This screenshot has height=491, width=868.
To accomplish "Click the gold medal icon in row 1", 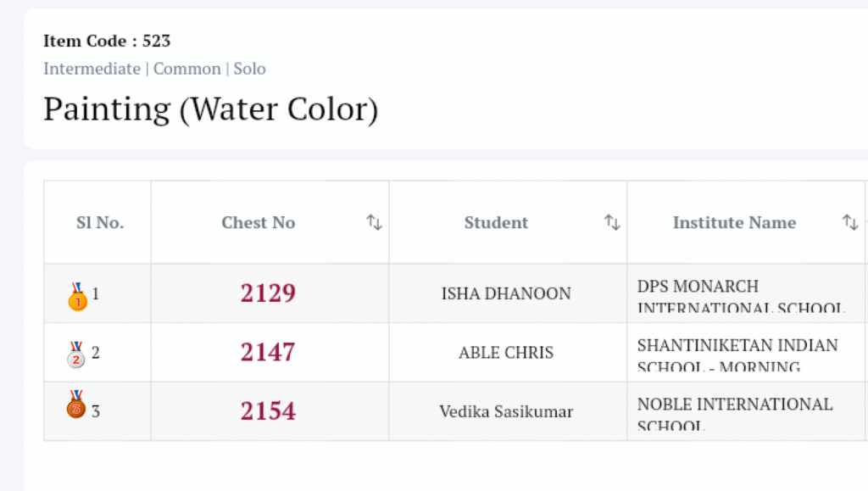I will [77, 296].
